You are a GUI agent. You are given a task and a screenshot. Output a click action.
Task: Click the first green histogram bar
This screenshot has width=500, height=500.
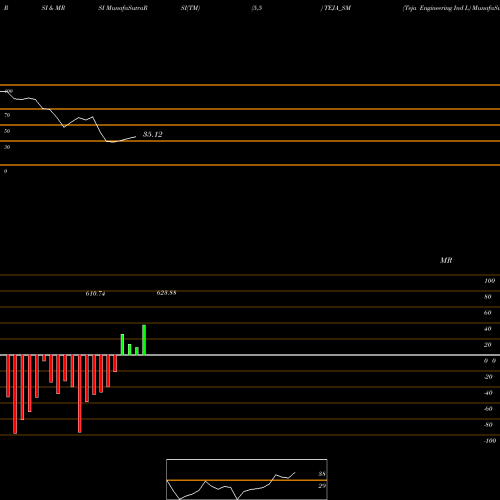(x=122, y=344)
